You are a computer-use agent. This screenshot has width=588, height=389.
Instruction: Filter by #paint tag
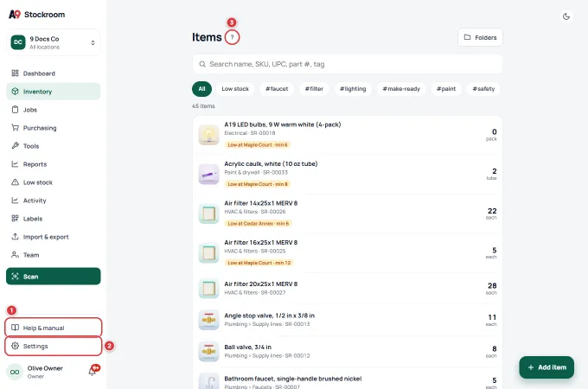pos(446,89)
